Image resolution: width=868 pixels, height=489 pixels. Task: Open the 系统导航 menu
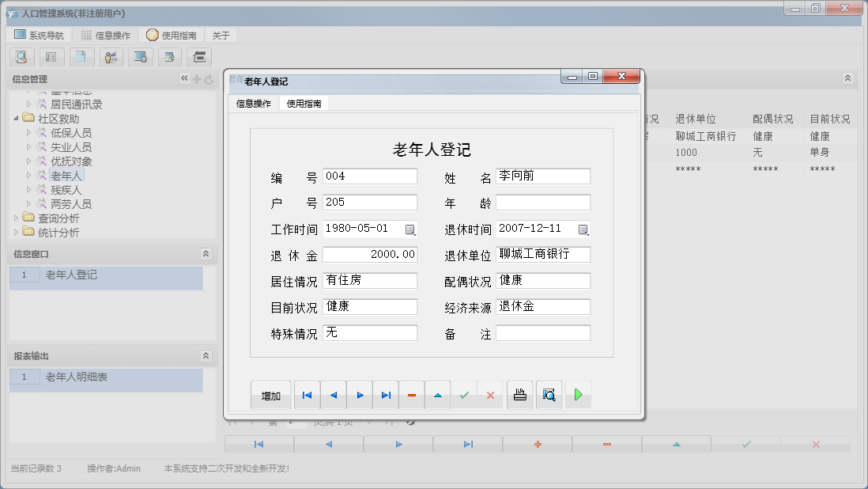click(x=40, y=36)
